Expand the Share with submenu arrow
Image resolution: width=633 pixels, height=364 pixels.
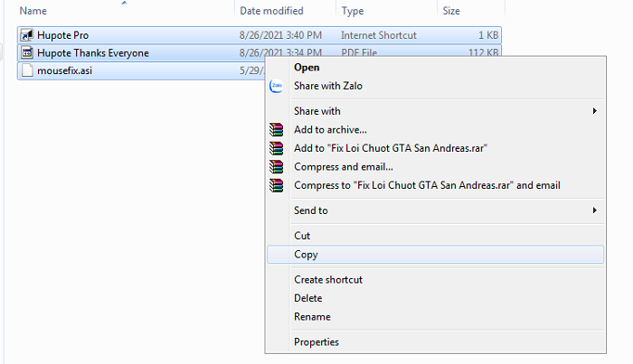[595, 111]
